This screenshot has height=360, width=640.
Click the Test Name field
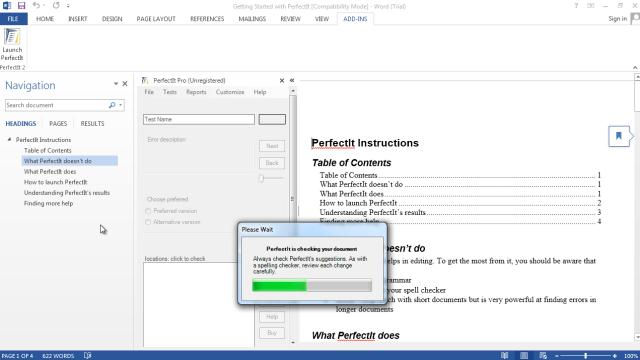(x=199, y=119)
